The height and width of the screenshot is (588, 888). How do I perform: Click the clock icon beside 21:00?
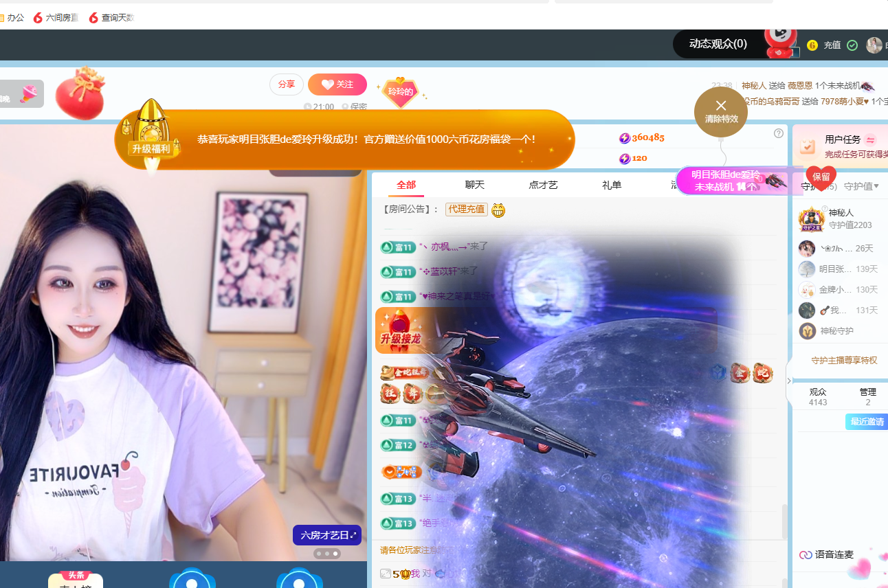tap(307, 107)
